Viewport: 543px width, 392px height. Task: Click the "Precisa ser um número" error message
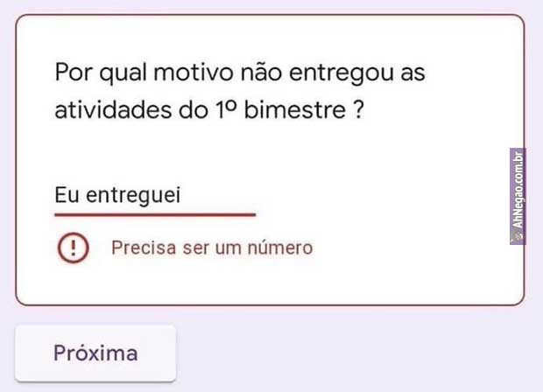coord(212,248)
